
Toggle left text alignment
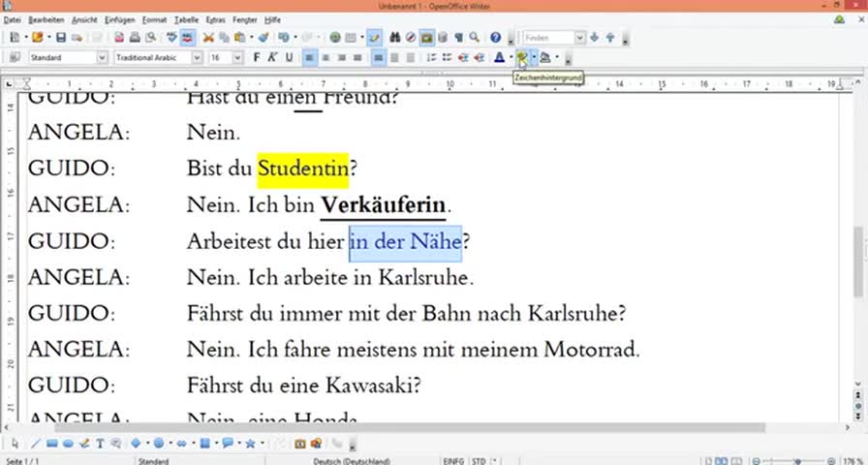point(310,57)
